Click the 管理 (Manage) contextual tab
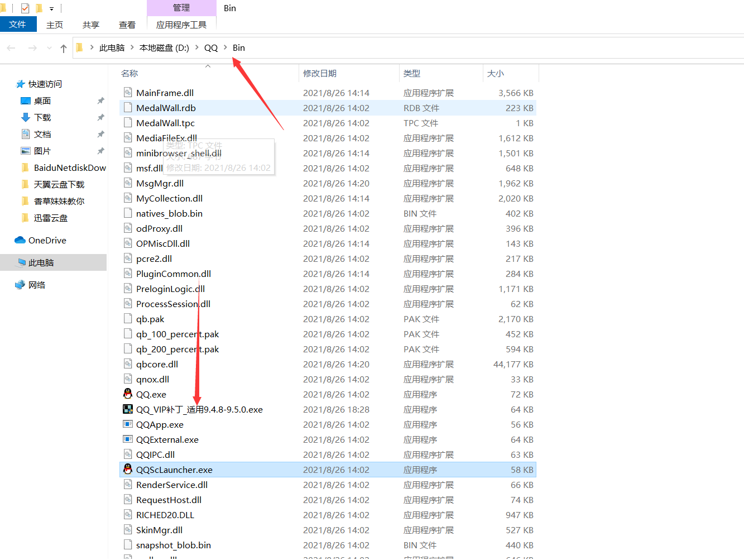The width and height of the screenshot is (744, 560). [181, 8]
